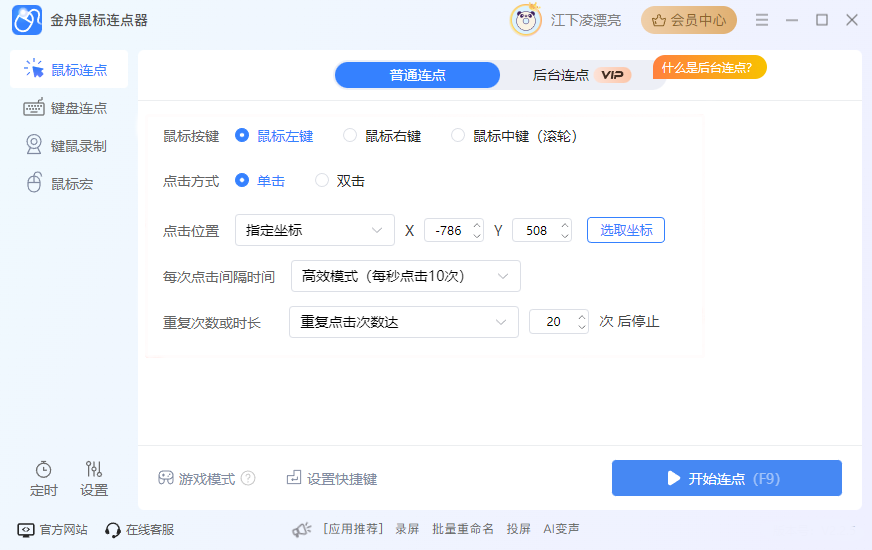Click the 开始连点 (F9) button
The image size is (872, 550).
727,478
